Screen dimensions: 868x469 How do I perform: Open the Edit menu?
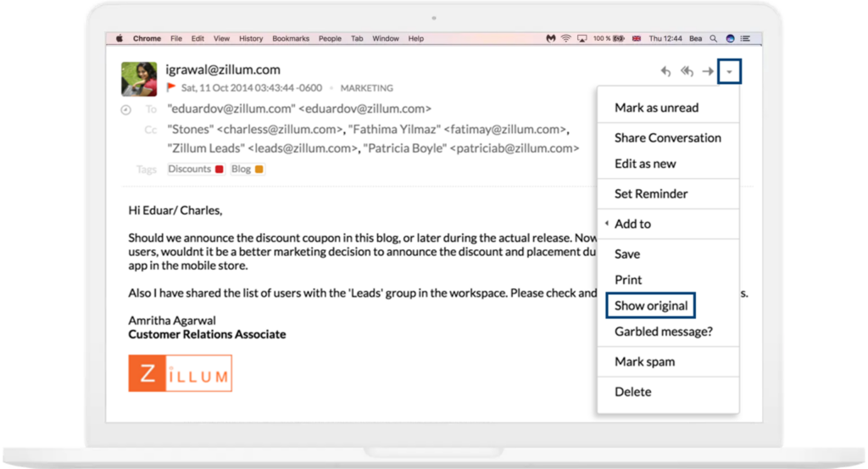[198, 38]
